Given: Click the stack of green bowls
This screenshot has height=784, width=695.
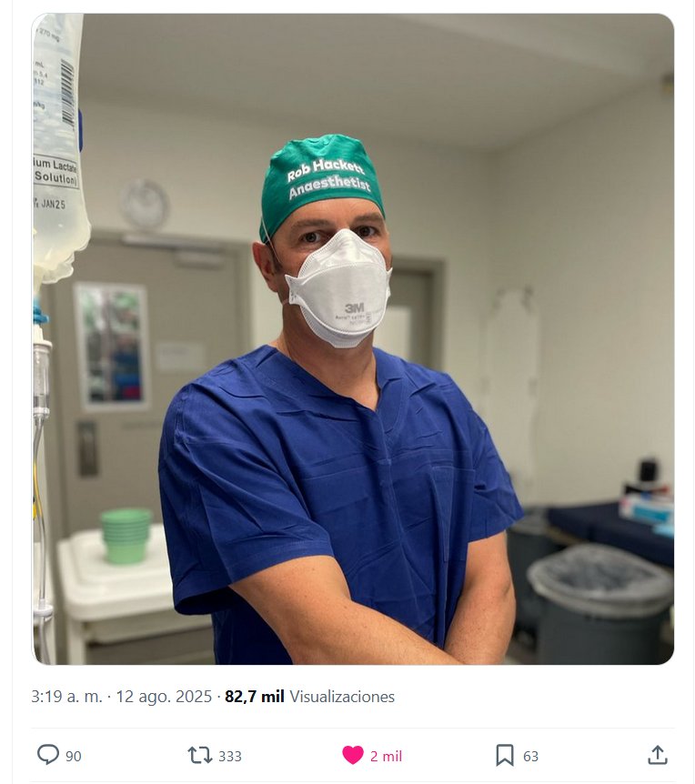Looking at the screenshot, I should [126, 535].
